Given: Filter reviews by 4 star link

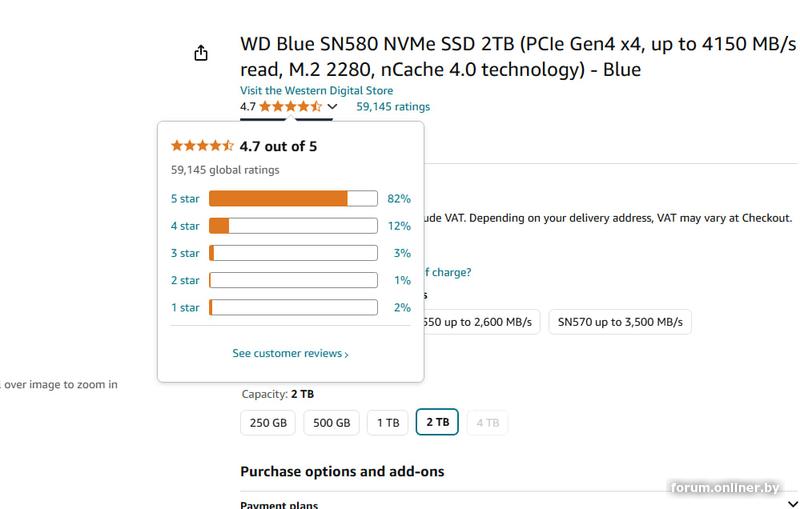Looking at the screenshot, I should 185,226.
